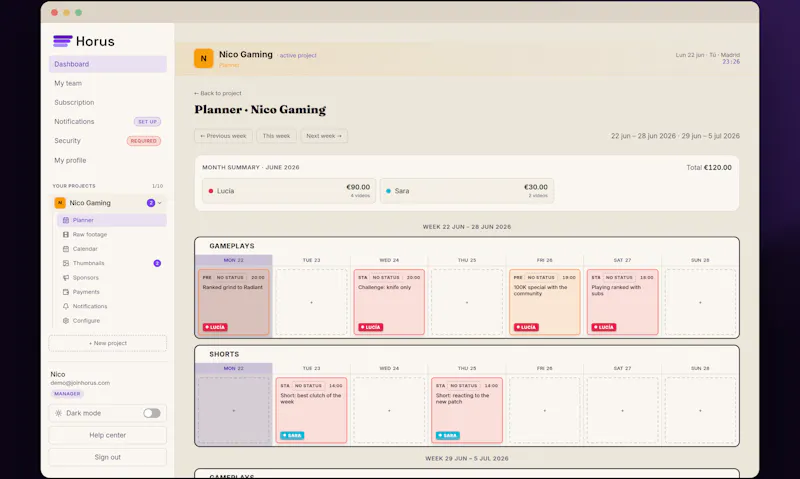Click the project Notifications bell icon
This screenshot has height=479, width=800.
(66, 306)
